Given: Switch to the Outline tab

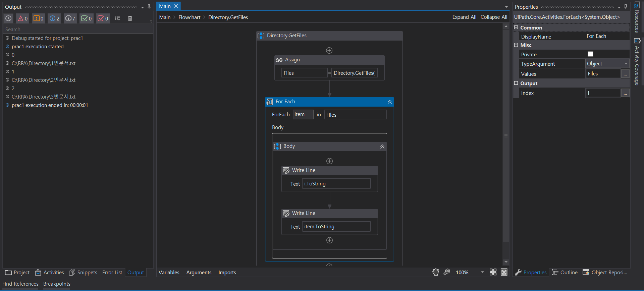Looking at the screenshot, I should point(565,273).
